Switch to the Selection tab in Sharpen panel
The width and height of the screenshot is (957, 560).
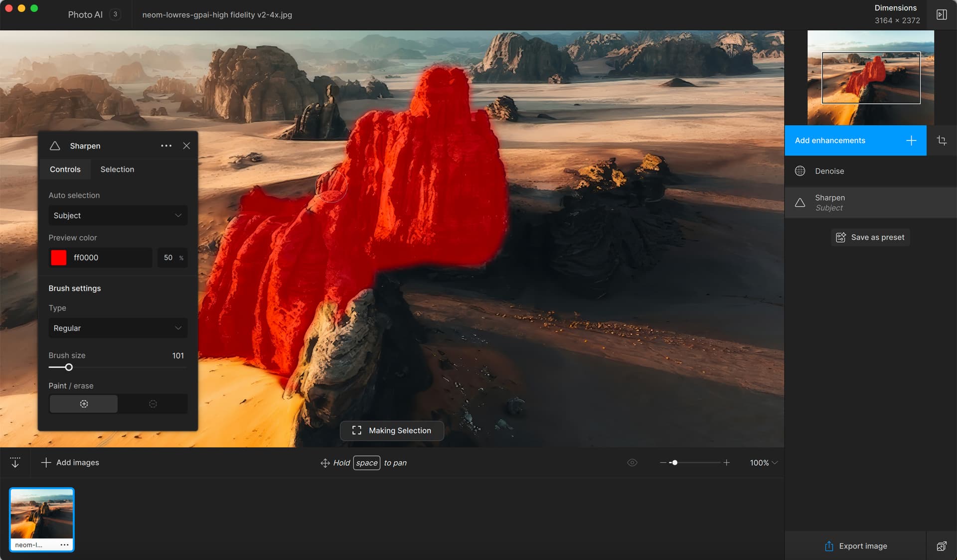[x=117, y=169]
